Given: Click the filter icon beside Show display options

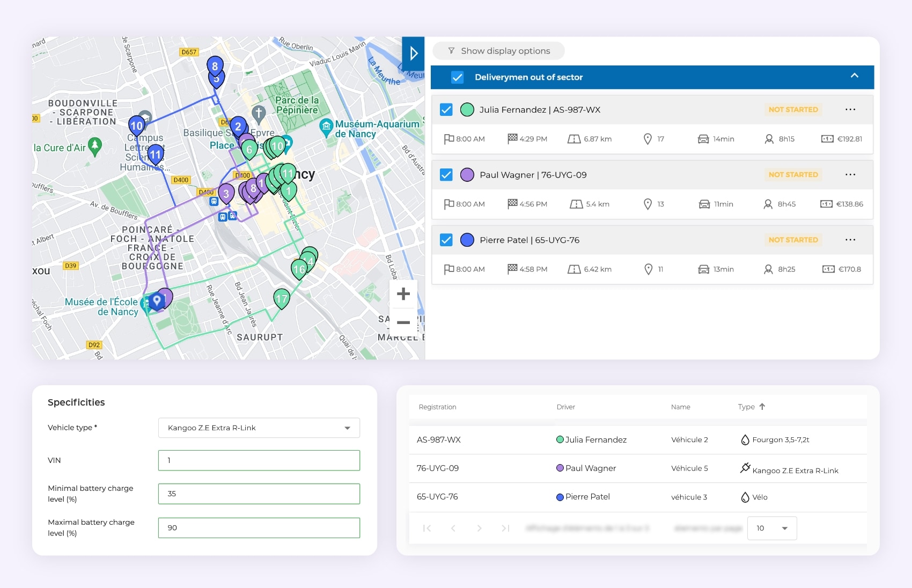Looking at the screenshot, I should 451,51.
